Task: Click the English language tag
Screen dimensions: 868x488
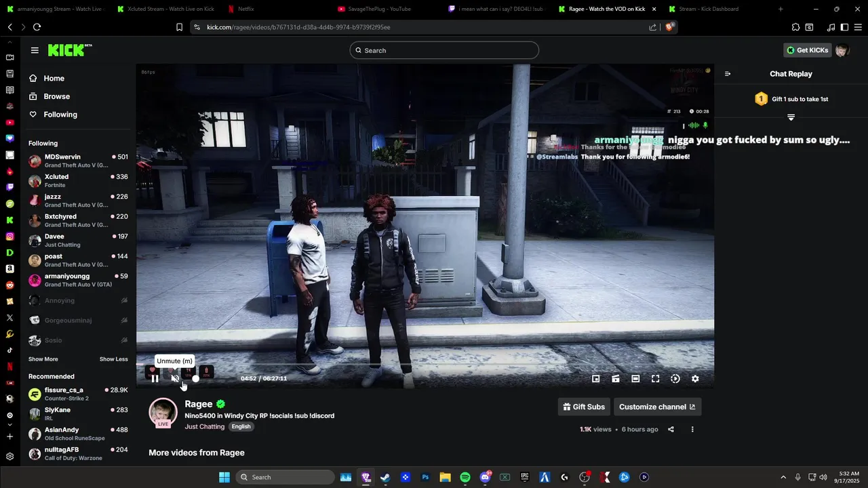Action: tap(241, 426)
